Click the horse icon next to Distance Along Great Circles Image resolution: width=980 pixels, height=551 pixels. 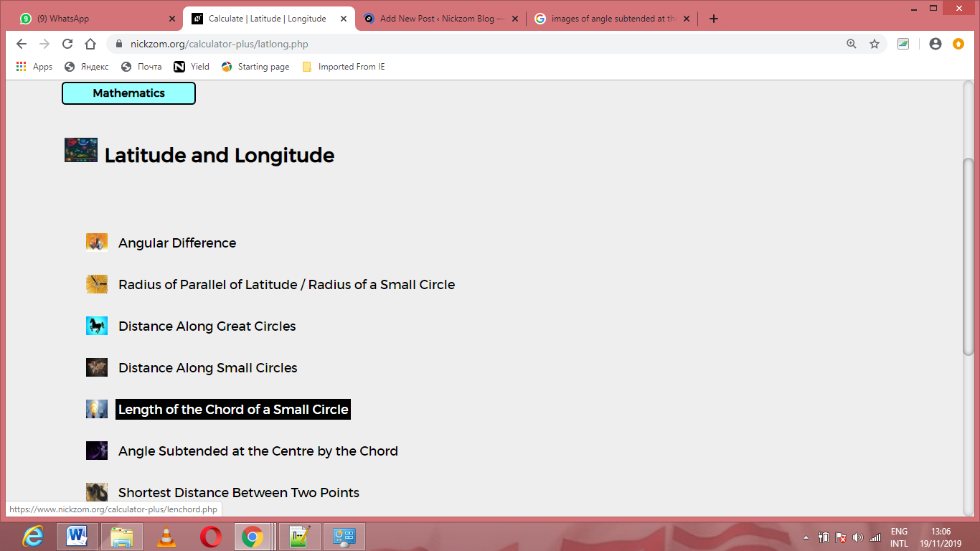(x=97, y=326)
